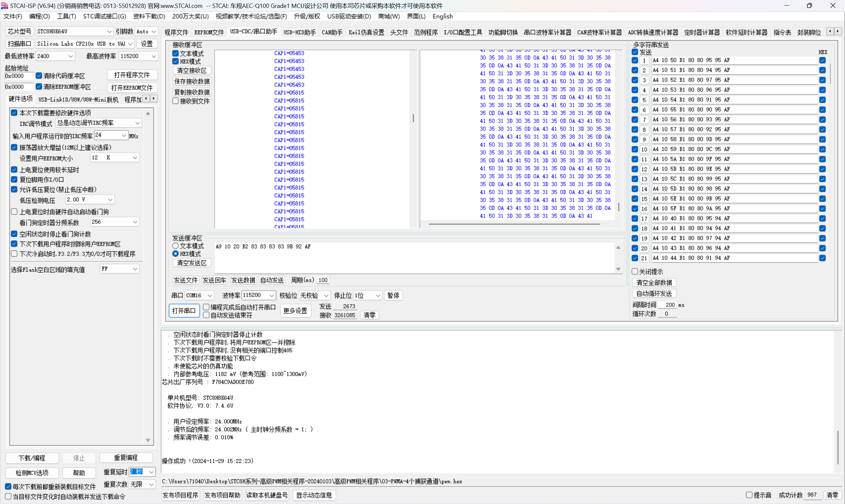
Task: Click vertical scrollbar of log output area
Action: [838, 448]
